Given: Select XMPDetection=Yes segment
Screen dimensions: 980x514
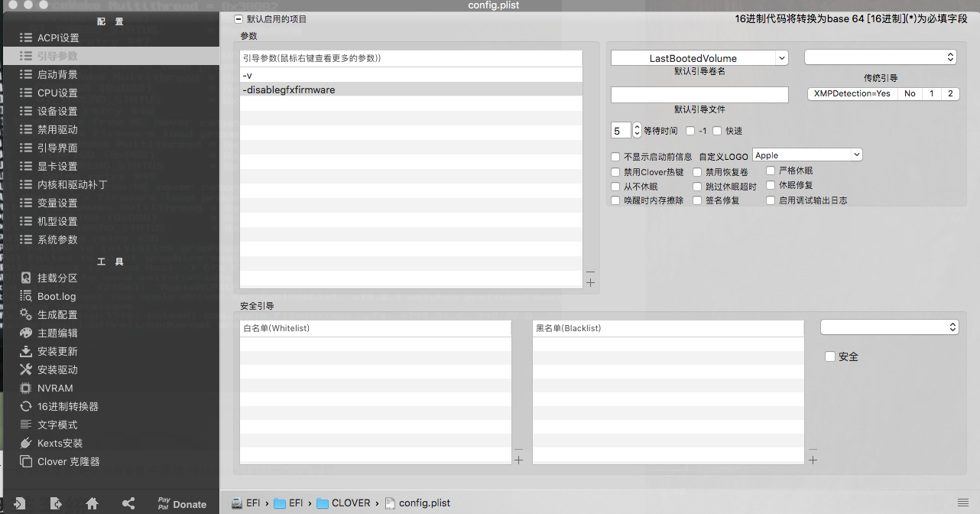Looking at the screenshot, I should [x=852, y=93].
